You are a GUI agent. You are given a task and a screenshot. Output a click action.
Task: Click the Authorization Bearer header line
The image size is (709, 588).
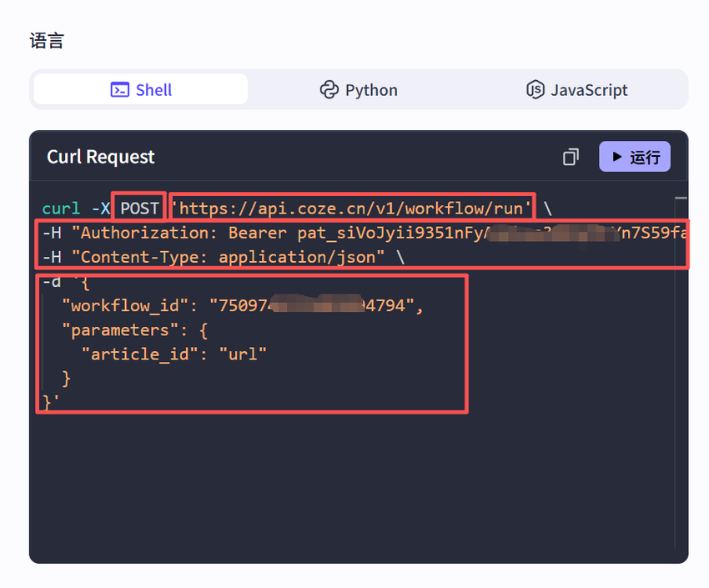(x=364, y=233)
